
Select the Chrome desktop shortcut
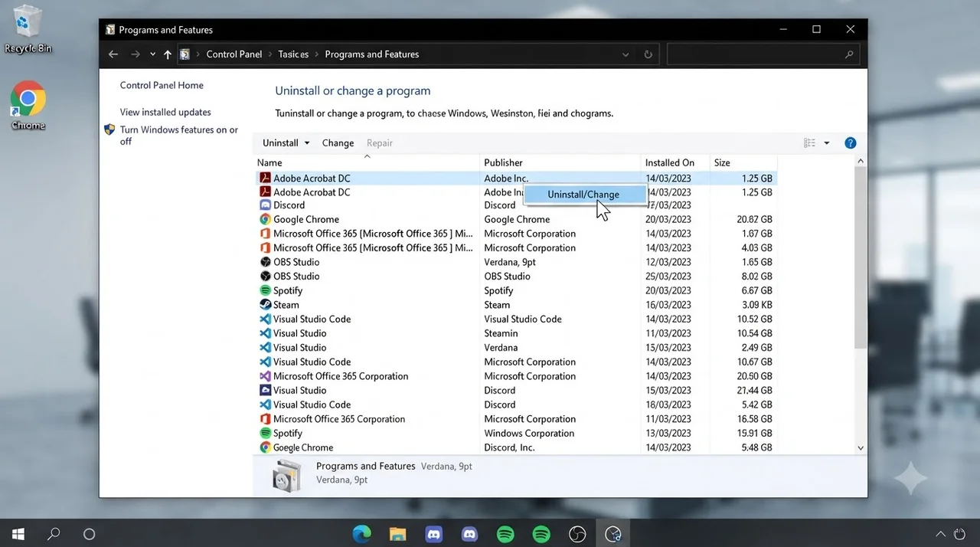pos(28,100)
